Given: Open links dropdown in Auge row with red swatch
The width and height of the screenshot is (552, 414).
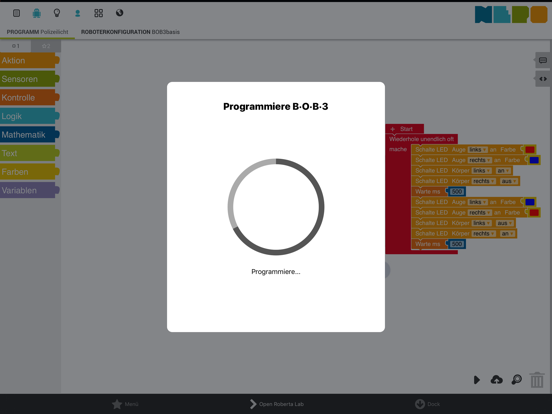Looking at the screenshot, I should (x=477, y=150).
